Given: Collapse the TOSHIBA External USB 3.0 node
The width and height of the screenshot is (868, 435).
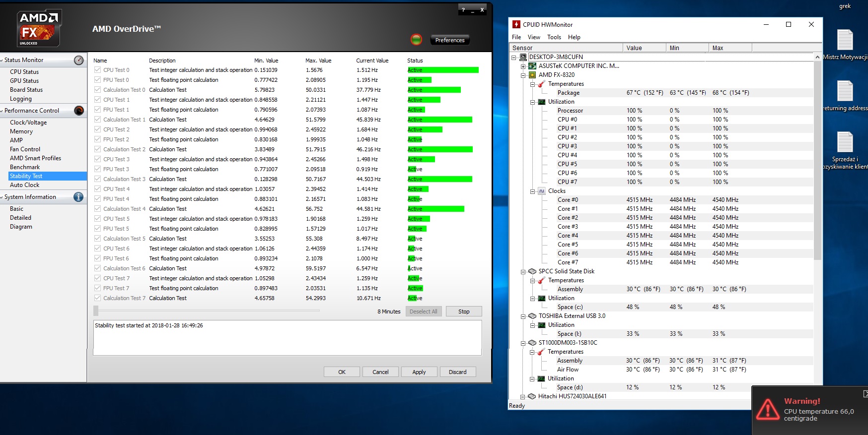Looking at the screenshot, I should tap(523, 316).
